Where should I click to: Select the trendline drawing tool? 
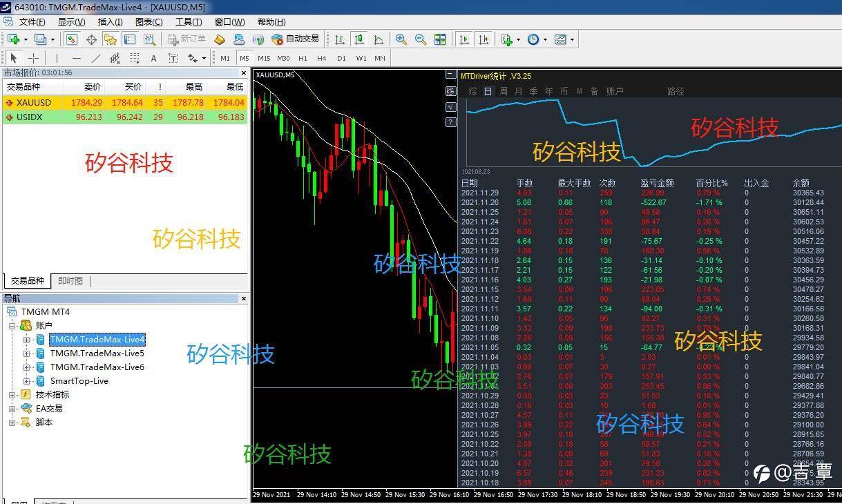(95, 58)
